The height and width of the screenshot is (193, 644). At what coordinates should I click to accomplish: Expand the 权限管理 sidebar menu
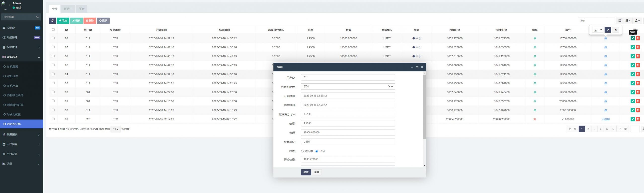click(x=21, y=47)
